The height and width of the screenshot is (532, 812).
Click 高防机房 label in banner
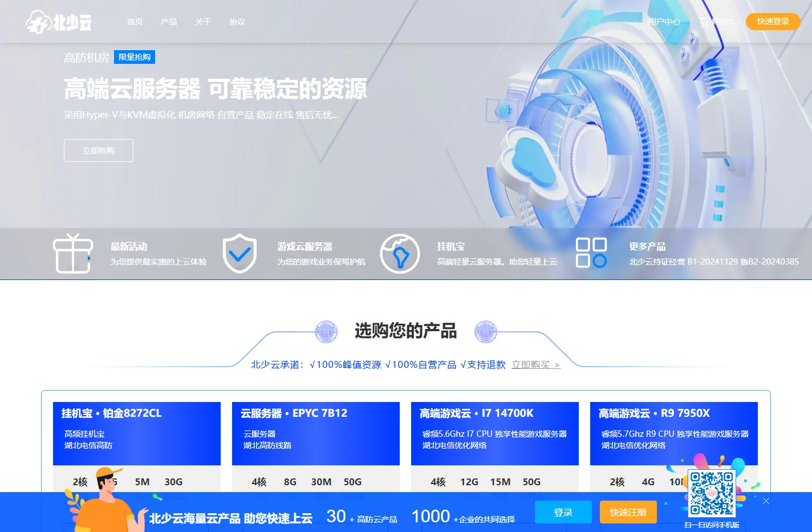click(87, 58)
